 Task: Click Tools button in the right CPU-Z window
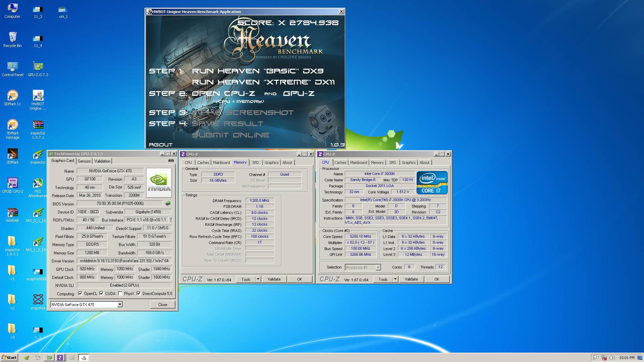click(x=383, y=279)
